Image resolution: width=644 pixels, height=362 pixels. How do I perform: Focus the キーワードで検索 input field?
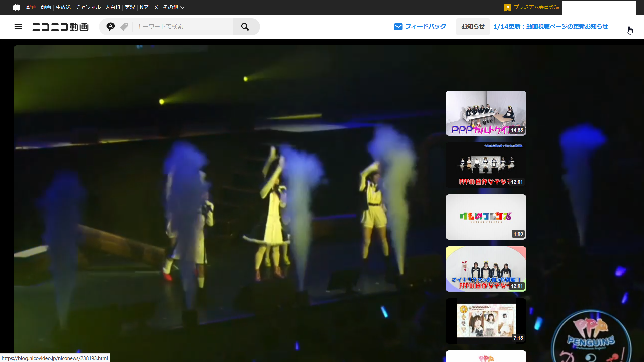183,27
